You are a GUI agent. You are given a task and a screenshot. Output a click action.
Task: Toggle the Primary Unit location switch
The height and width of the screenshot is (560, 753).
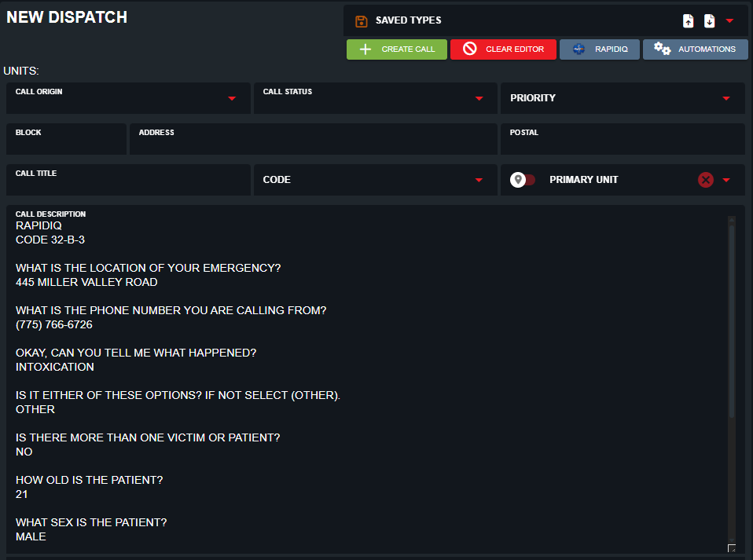(x=523, y=180)
